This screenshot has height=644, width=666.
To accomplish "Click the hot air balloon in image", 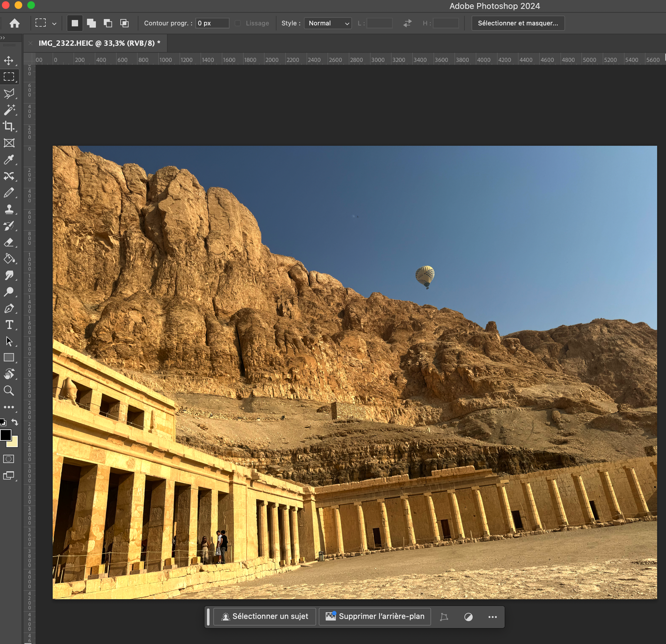I will pyautogui.click(x=425, y=277).
